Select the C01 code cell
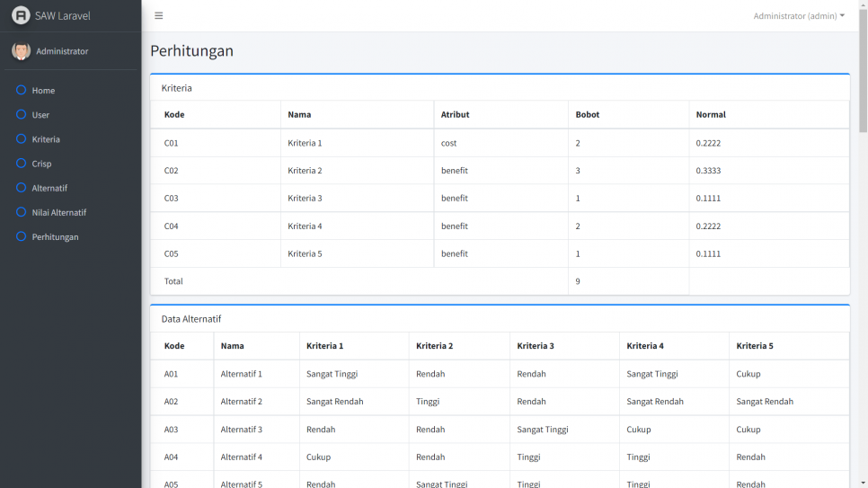The width and height of the screenshot is (868, 488). click(x=171, y=143)
